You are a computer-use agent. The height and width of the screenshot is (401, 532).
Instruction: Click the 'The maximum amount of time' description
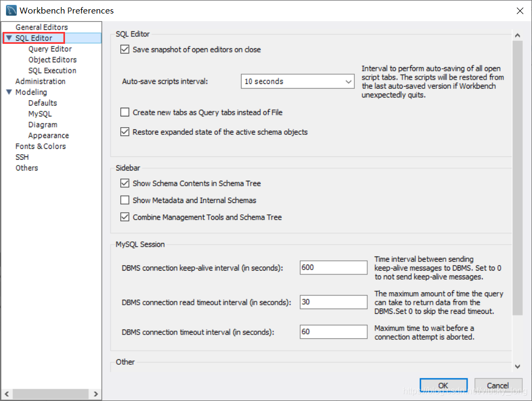click(439, 303)
